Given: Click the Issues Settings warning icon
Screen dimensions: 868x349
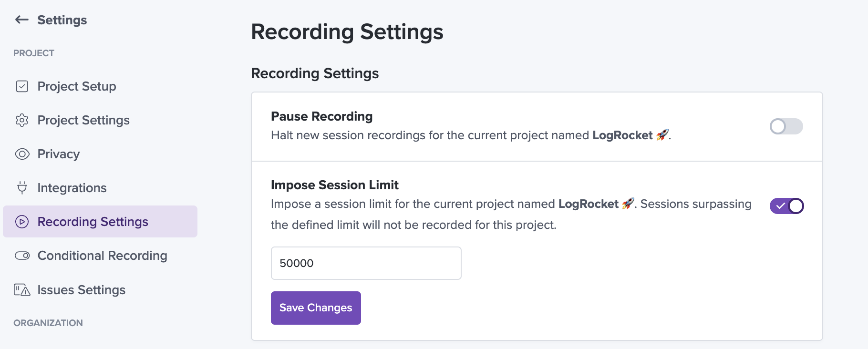Looking at the screenshot, I should pyautogui.click(x=22, y=290).
